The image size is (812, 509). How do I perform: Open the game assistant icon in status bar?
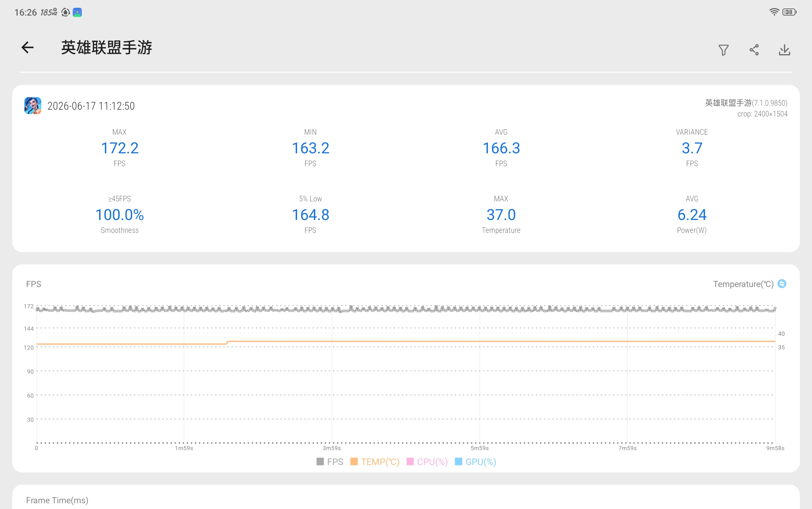[x=77, y=13]
